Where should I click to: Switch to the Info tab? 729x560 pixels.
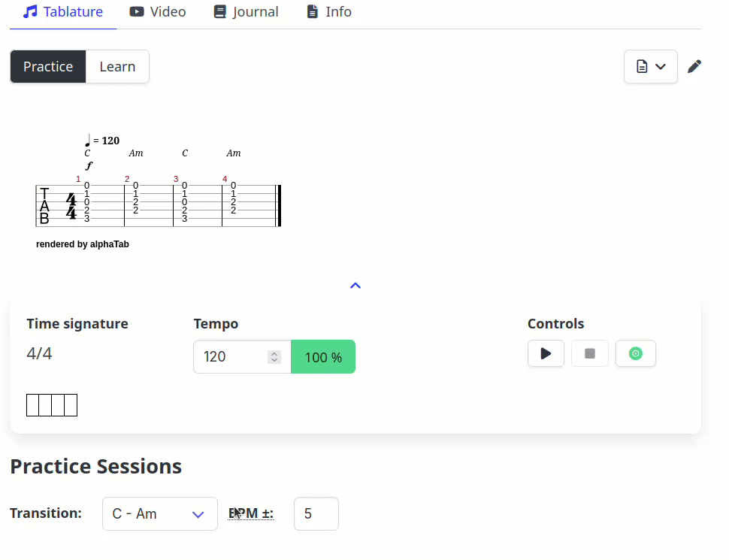[328, 11]
